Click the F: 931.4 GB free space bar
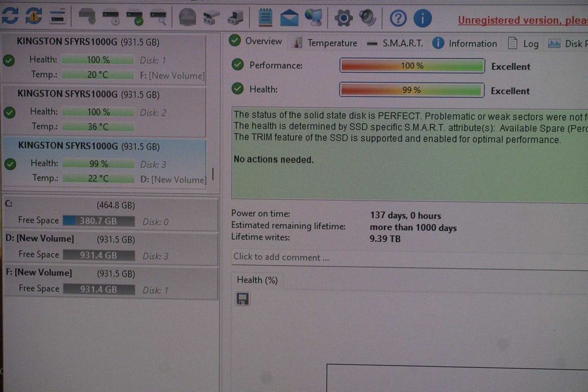Screen dimensions: 588x392 [x=99, y=289]
